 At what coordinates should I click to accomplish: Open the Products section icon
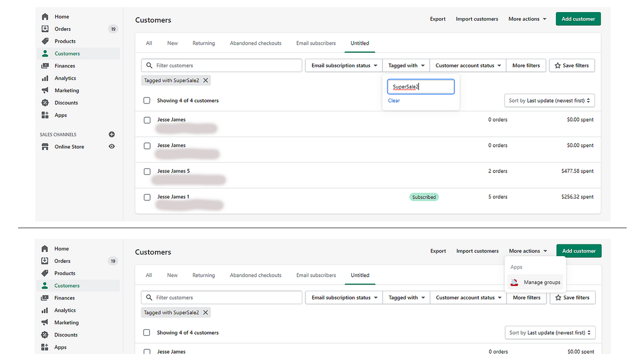[x=45, y=41]
